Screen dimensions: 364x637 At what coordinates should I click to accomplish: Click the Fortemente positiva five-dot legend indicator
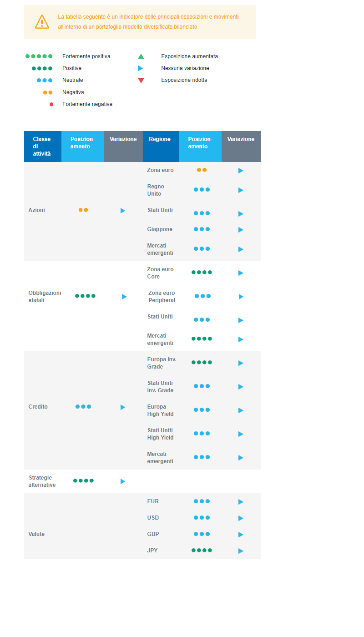[x=39, y=56]
